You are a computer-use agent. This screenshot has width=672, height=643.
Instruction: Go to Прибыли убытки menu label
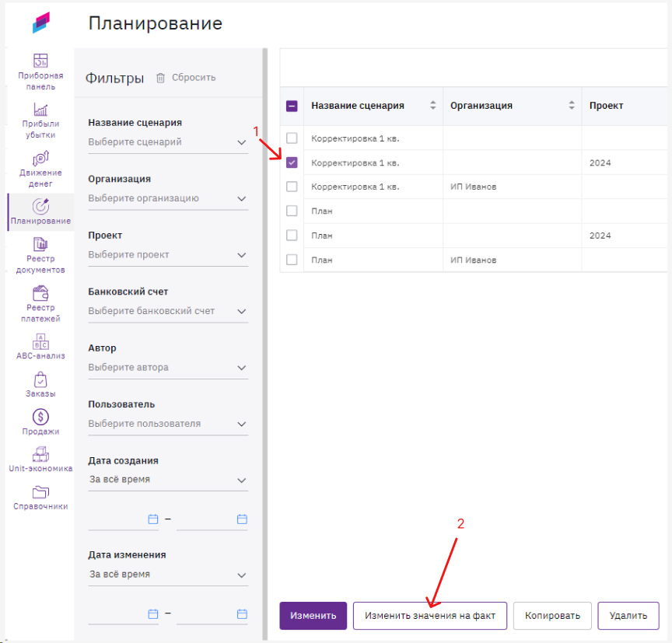pos(40,129)
